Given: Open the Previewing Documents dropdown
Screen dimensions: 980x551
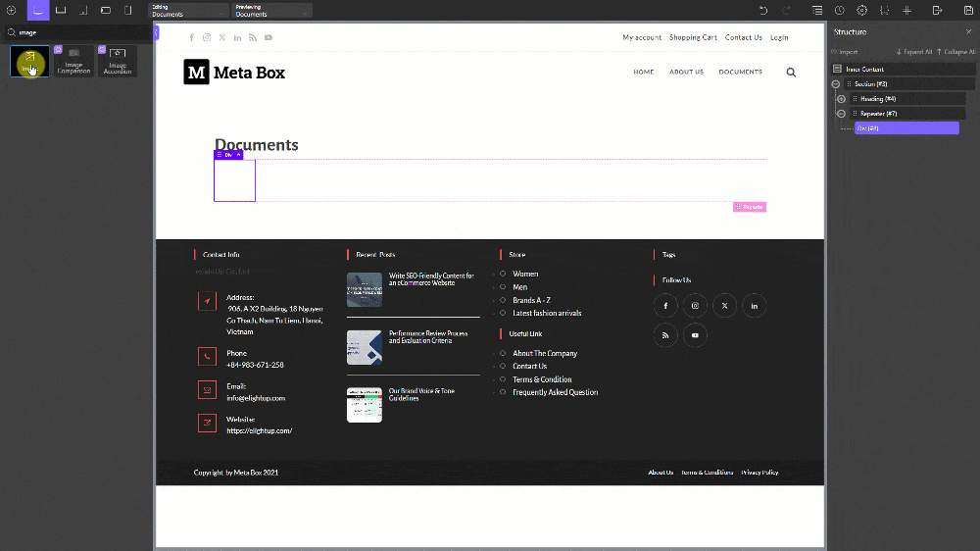Looking at the screenshot, I should tap(271, 11).
